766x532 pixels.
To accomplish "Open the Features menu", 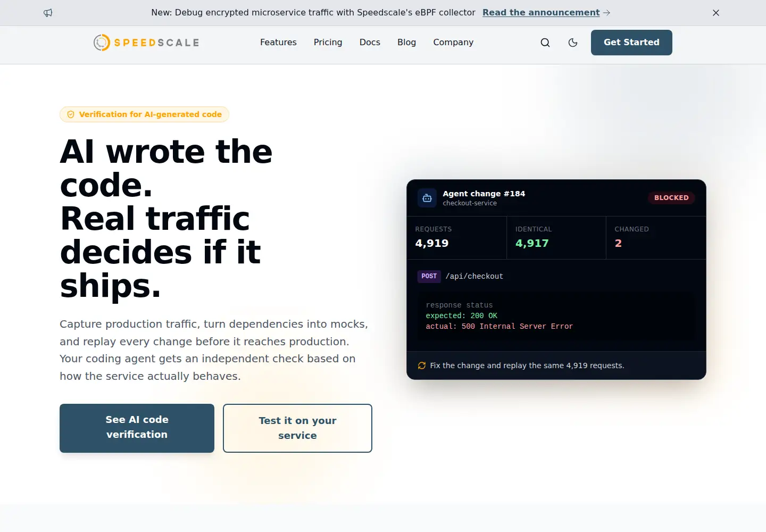I will pos(278,42).
